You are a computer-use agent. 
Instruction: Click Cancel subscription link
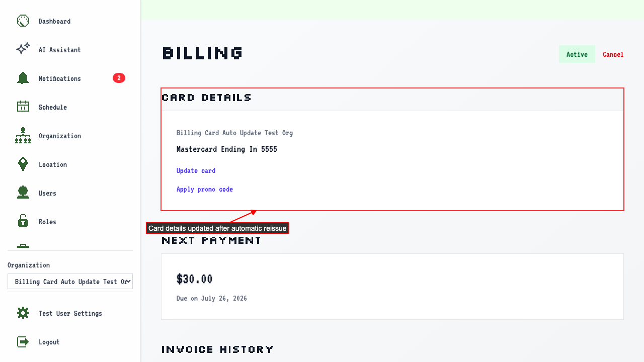[613, 54]
